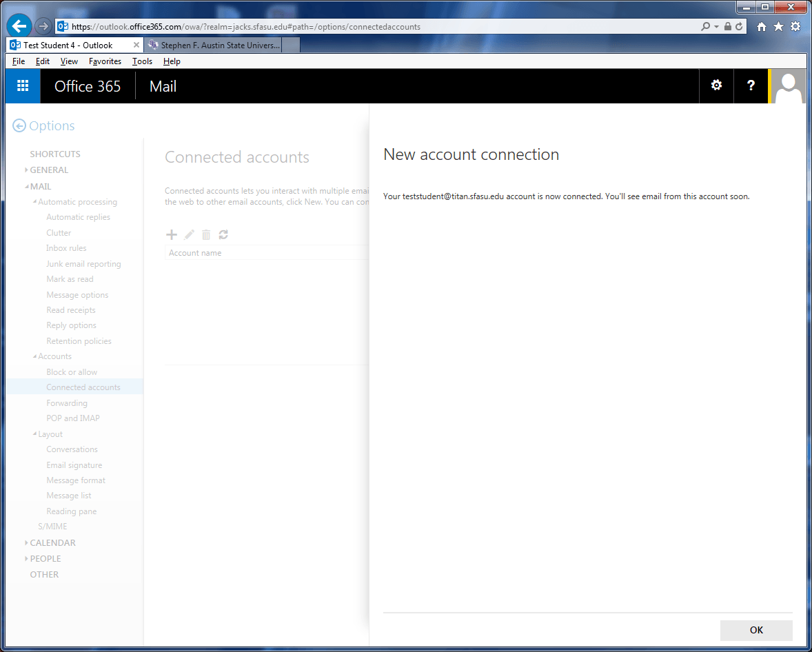
Task: Add a new connected account with plus icon
Action: pyautogui.click(x=172, y=234)
